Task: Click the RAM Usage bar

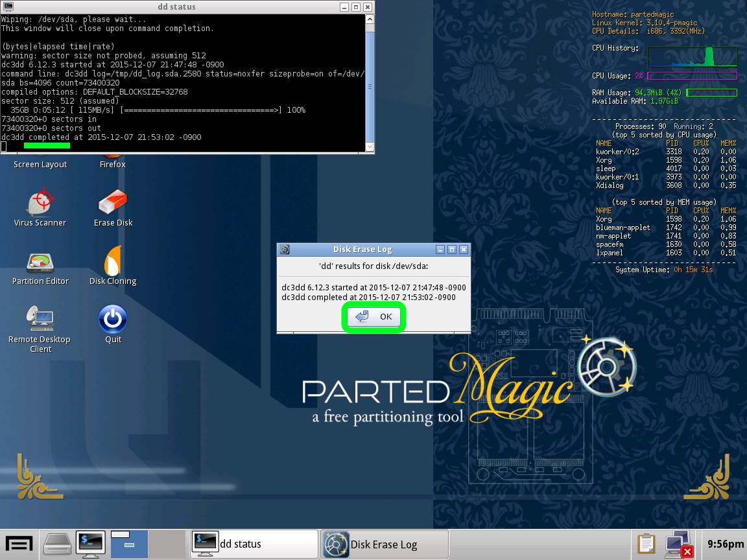Action: point(712,93)
